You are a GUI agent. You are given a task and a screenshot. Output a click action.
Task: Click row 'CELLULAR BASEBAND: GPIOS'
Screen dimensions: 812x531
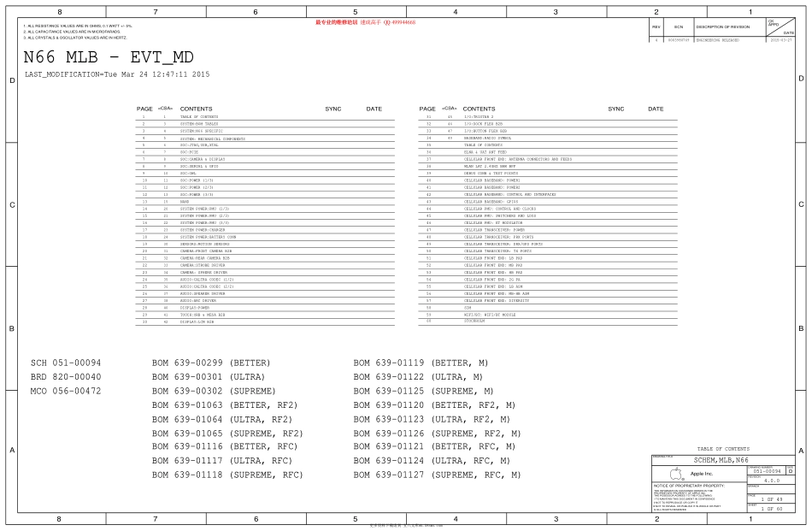548,202
